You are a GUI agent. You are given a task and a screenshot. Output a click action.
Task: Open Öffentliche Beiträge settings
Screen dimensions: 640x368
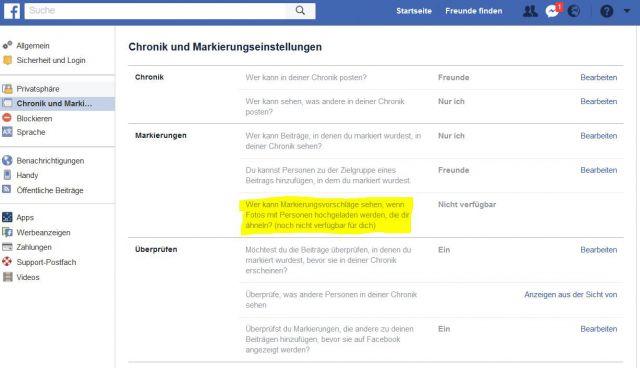[x=50, y=190]
